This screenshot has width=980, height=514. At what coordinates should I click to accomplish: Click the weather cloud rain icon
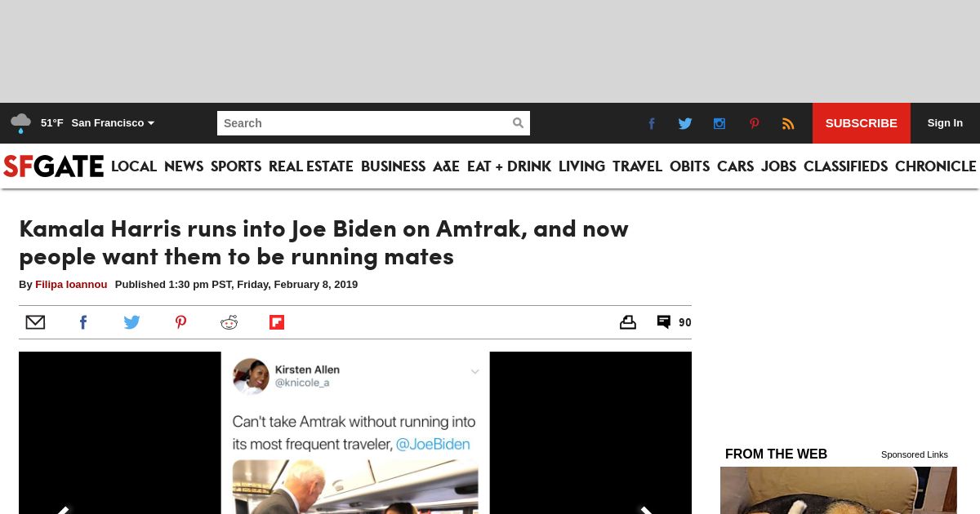point(20,123)
